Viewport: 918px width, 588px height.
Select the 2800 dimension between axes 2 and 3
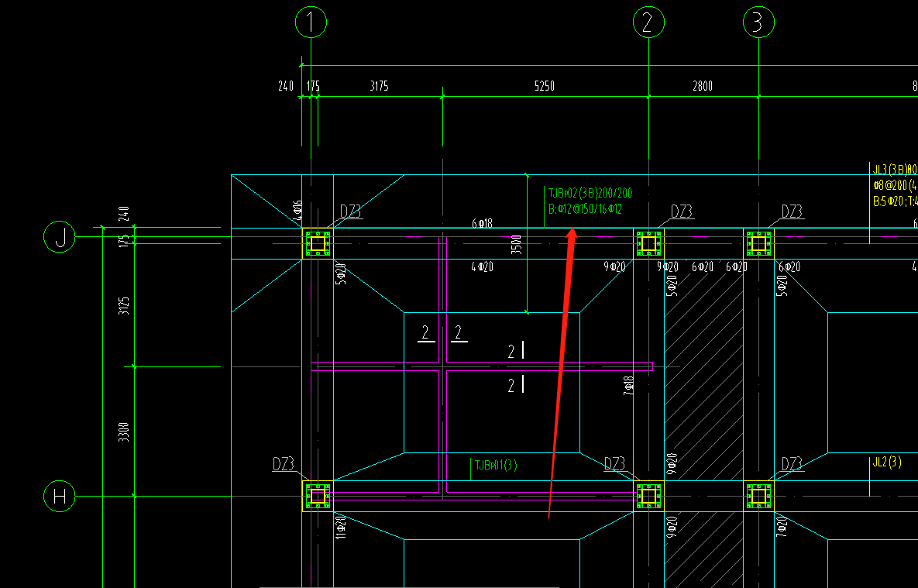coord(703,86)
